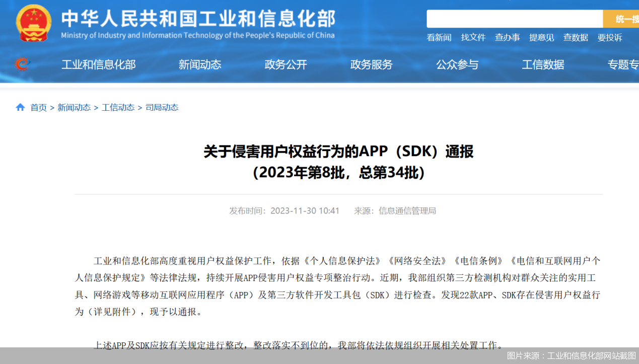Open the 政务公开 menu
The height and width of the screenshot is (364, 639).
286,64
